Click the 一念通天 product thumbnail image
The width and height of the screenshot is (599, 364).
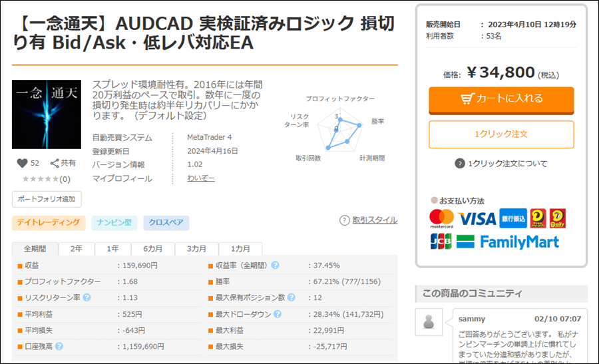pos(46,114)
